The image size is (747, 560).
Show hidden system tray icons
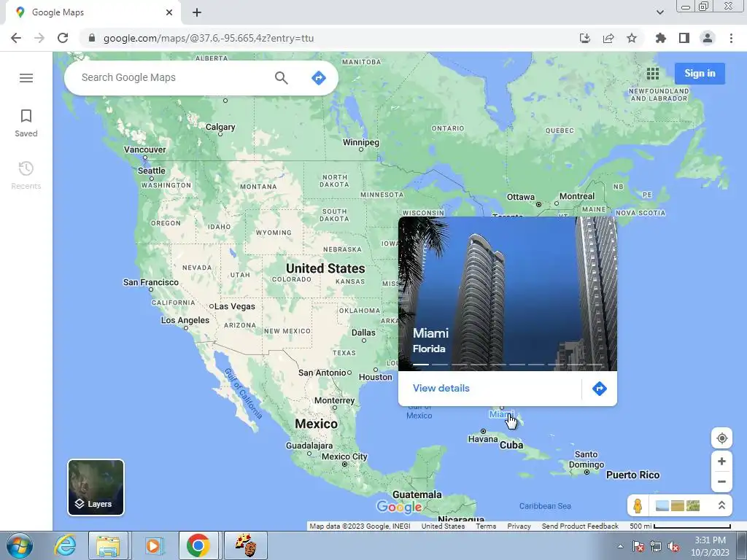coord(620,546)
